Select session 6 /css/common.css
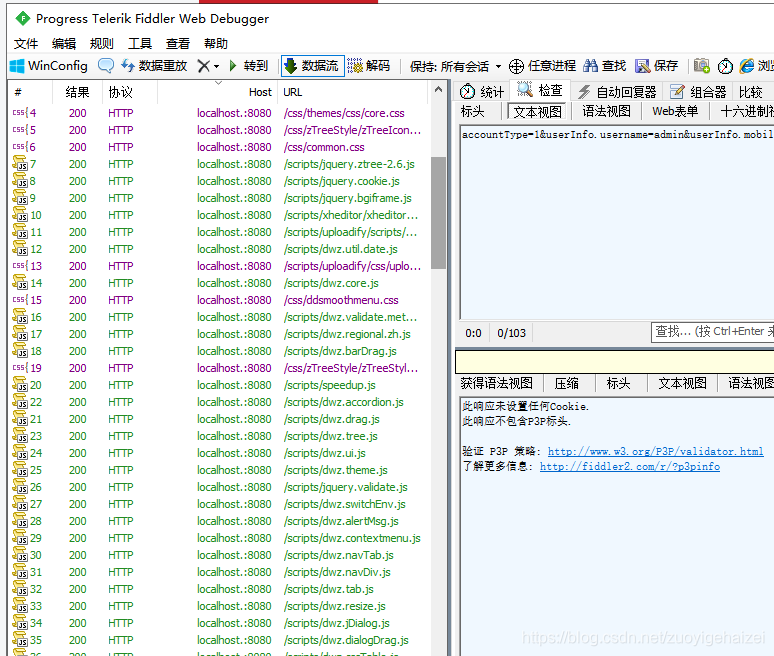 219,147
